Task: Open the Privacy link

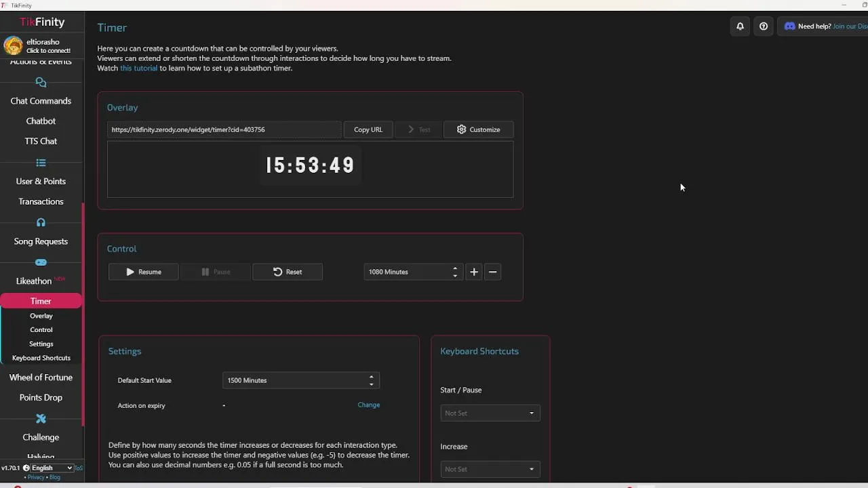Action: pyautogui.click(x=36, y=477)
